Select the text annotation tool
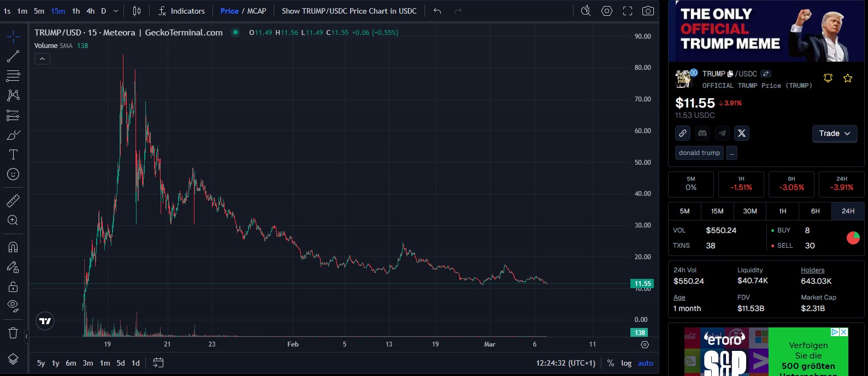This screenshot has width=868, height=376. (13, 154)
